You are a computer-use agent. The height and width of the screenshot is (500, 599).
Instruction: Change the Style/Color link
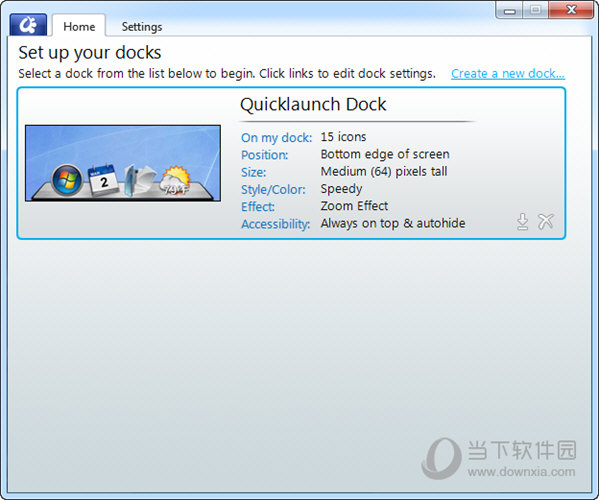pos(273,189)
